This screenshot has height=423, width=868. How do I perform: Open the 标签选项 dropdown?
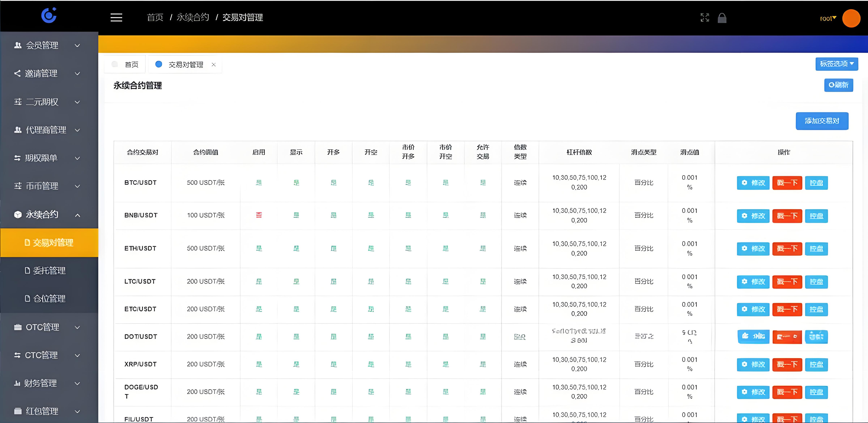click(836, 64)
